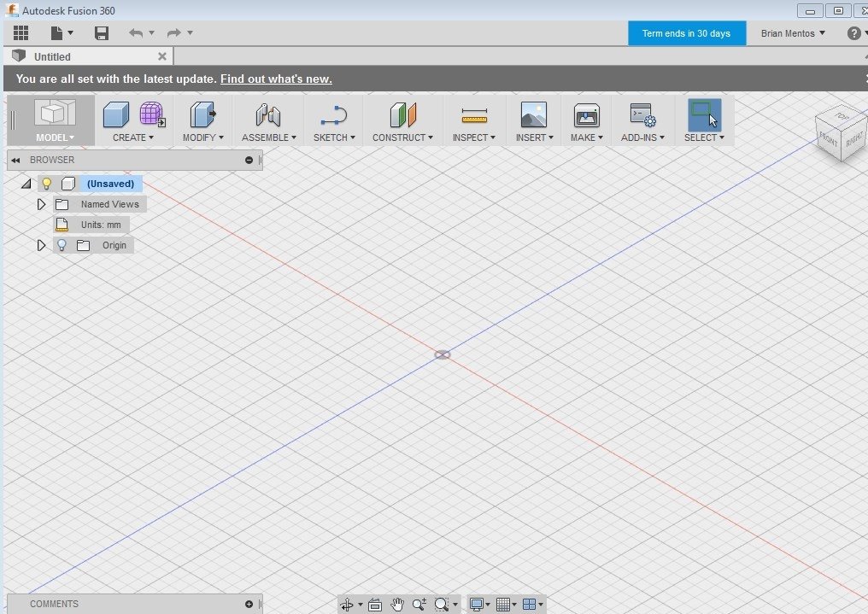Open the SKETCH menu label

[334, 137]
